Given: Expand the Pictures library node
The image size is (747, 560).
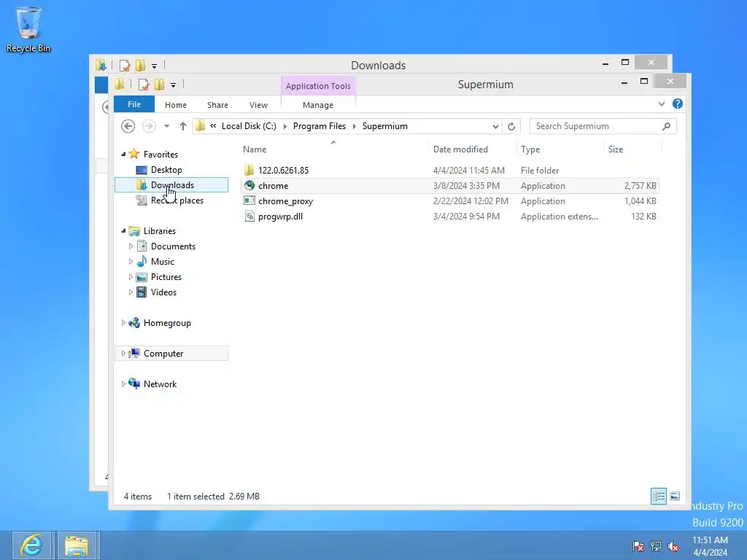Looking at the screenshot, I should 131,276.
